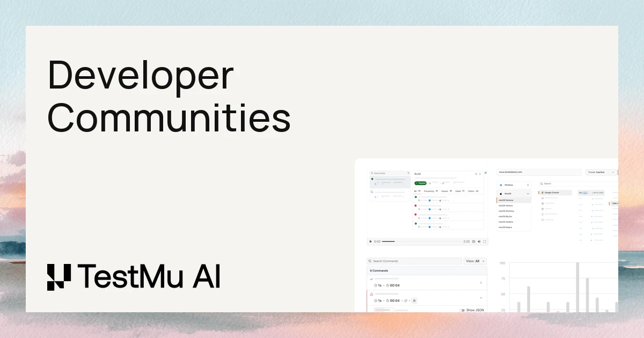The height and width of the screenshot is (338, 644).
Task: Click the link icon in the failed command row
Action: [x=406, y=300]
